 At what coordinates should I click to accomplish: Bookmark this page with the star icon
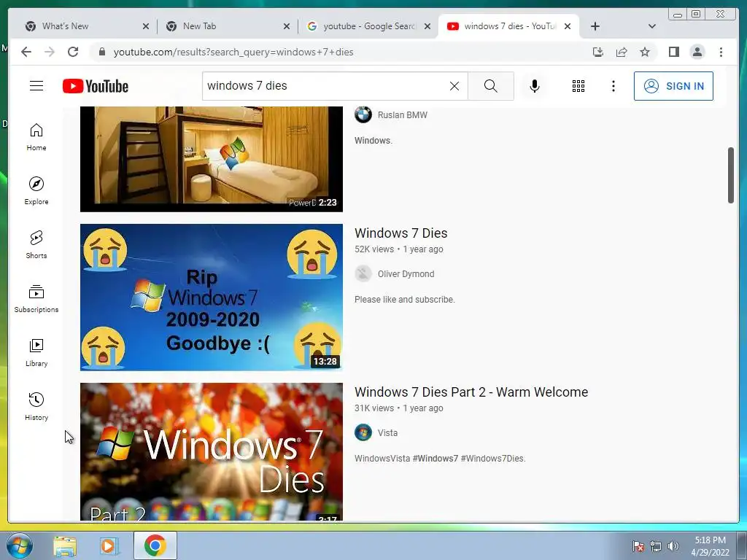coord(645,52)
